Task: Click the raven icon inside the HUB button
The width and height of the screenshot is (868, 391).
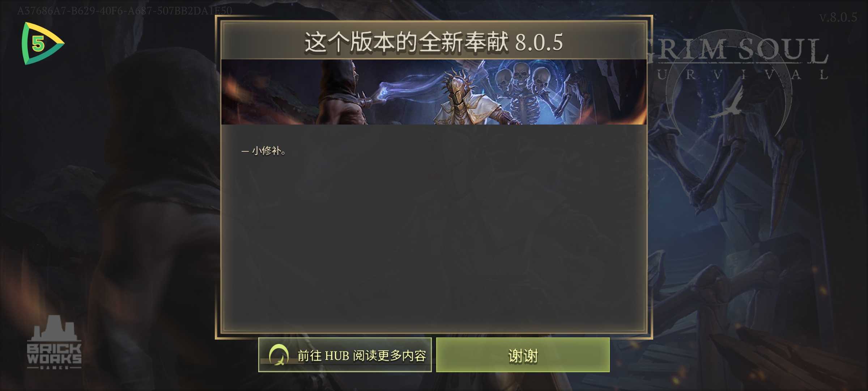Action: tap(278, 355)
